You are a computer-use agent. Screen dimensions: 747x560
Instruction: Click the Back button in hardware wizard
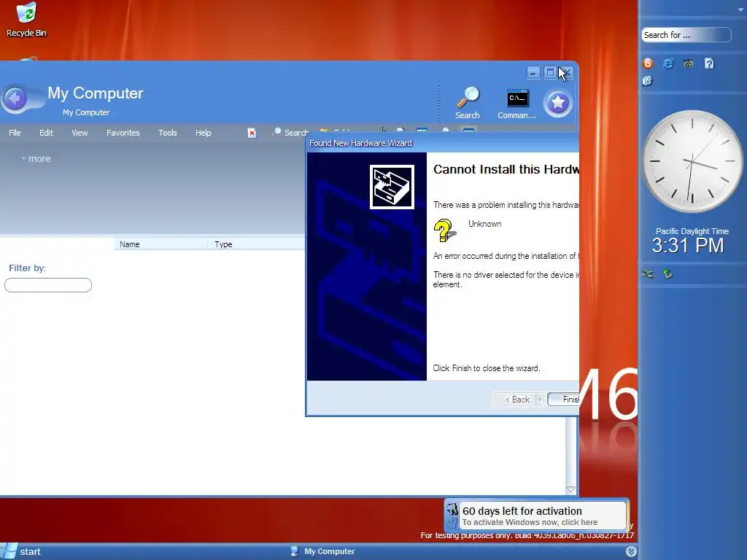[x=514, y=400]
